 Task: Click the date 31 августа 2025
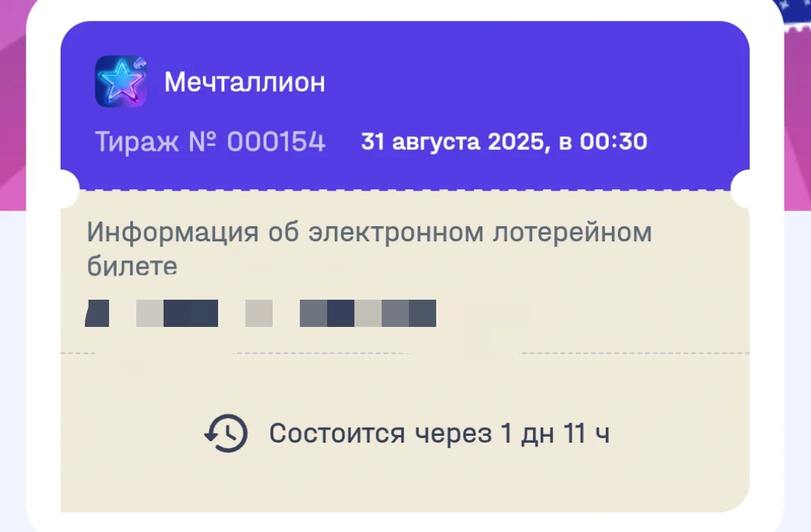tap(453, 142)
